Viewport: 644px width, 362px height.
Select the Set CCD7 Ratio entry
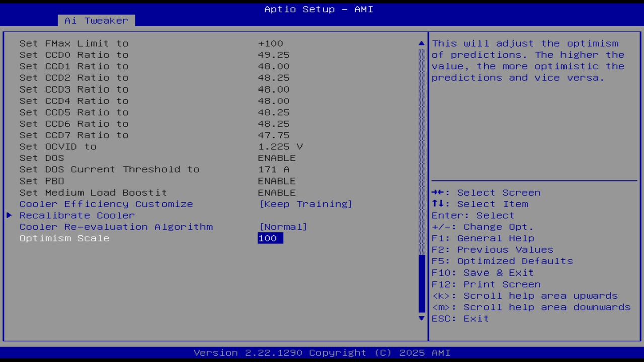click(74, 135)
